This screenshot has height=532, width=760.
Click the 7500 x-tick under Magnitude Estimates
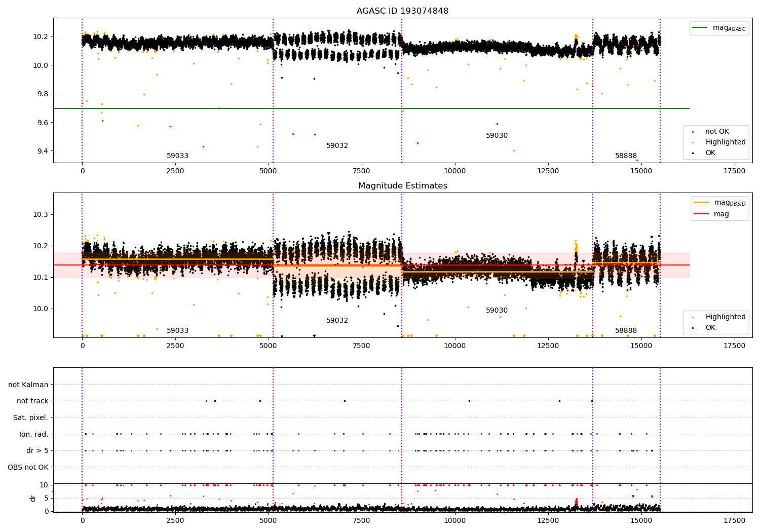tap(362, 346)
